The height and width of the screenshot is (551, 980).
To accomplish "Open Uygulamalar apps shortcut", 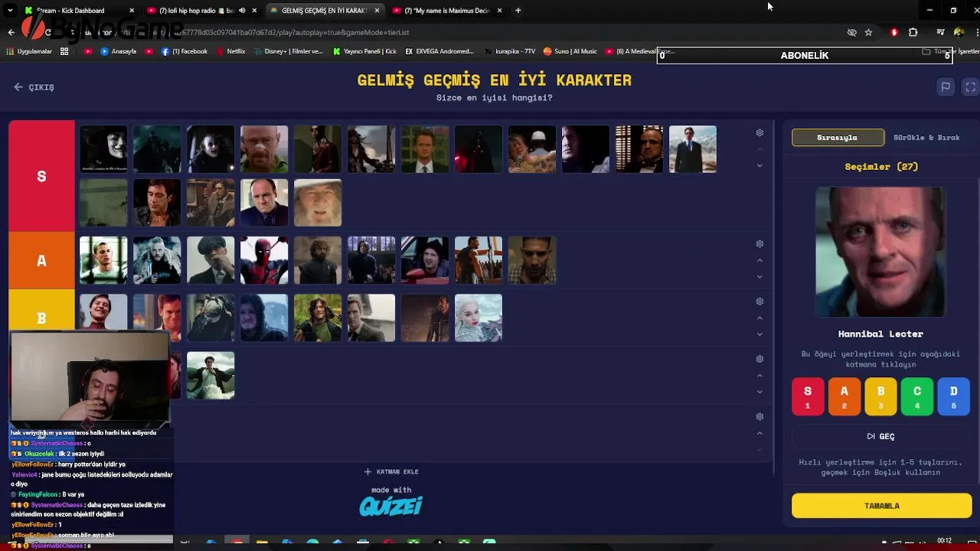I will (29, 51).
